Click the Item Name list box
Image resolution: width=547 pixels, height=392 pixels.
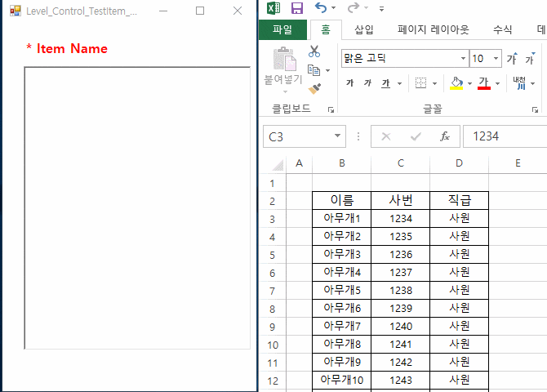click(x=137, y=207)
